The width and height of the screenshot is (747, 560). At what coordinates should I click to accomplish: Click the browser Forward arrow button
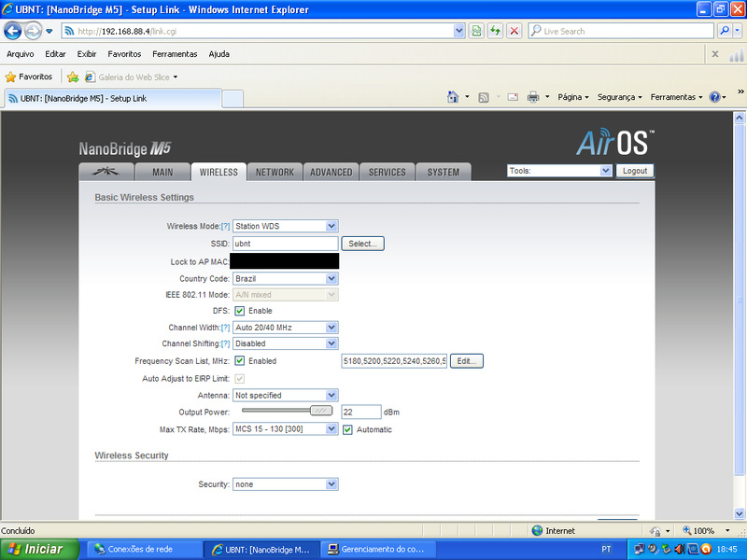33,32
